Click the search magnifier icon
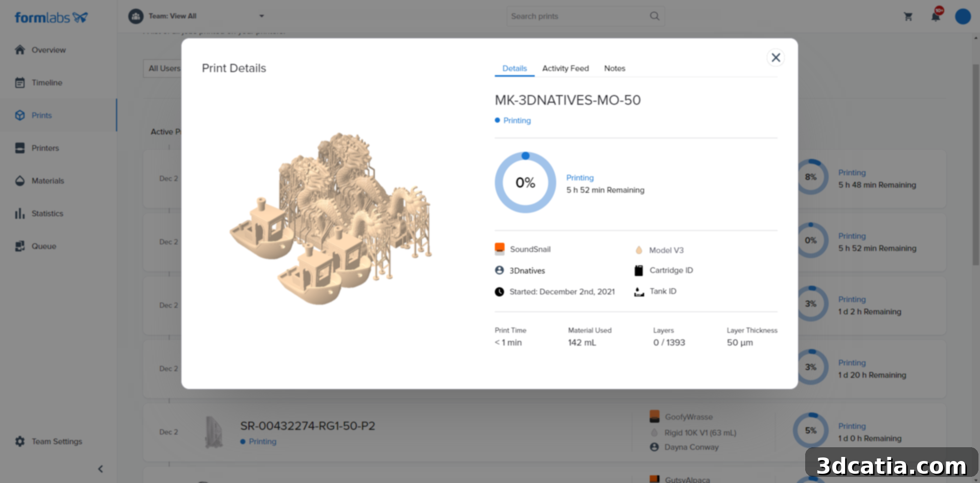The width and height of the screenshot is (980, 483). (x=654, y=16)
